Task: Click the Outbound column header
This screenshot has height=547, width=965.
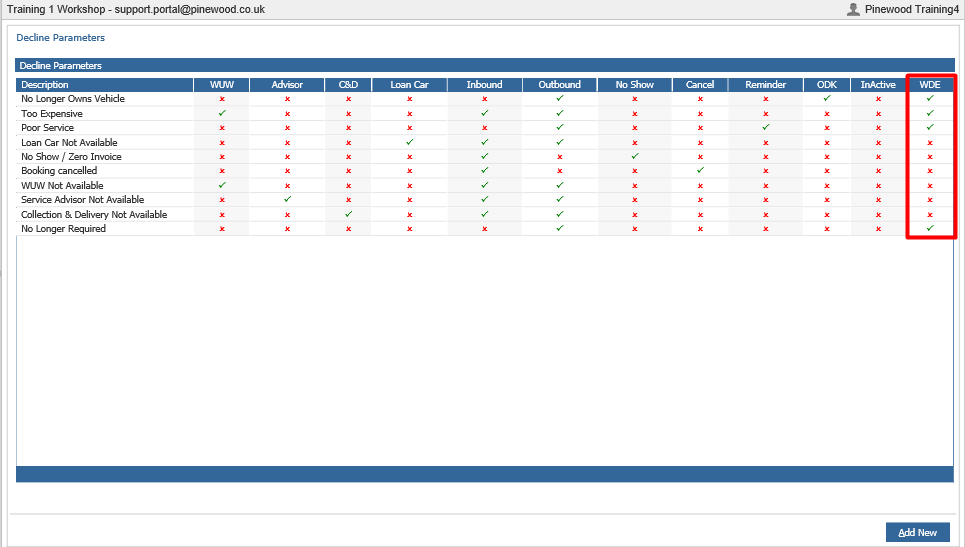Action: pyautogui.click(x=559, y=85)
